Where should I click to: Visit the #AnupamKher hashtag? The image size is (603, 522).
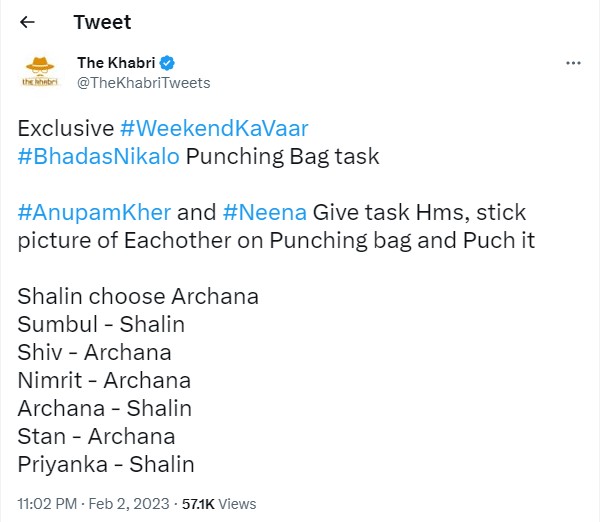pyautogui.click(x=94, y=213)
